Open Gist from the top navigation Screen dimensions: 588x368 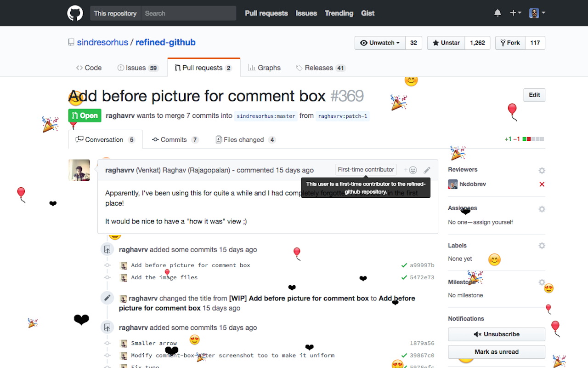[368, 13]
